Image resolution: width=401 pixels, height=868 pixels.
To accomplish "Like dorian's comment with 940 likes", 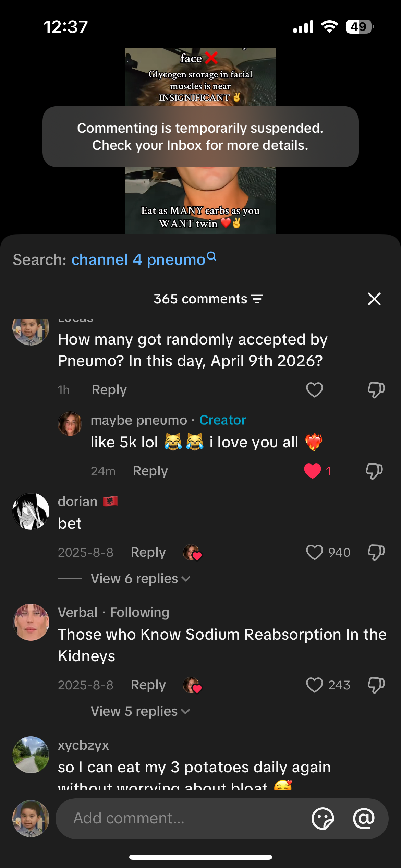I will click(314, 552).
